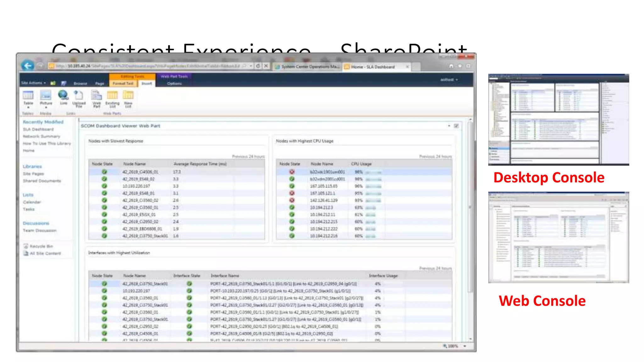Go to the Libraries heading link
This screenshot has width=644, height=362.
(x=32, y=167)
